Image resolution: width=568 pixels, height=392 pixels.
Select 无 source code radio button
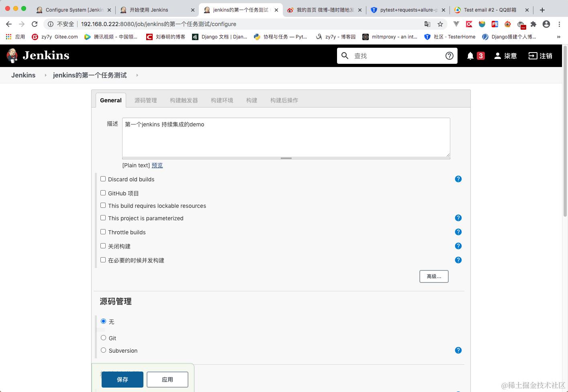coord(103,321)
